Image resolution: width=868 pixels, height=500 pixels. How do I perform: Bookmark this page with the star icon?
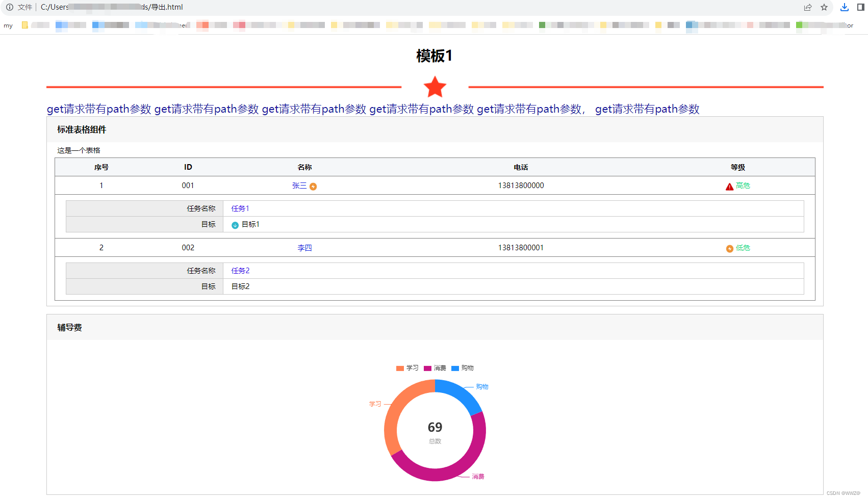tap(824, 7)
